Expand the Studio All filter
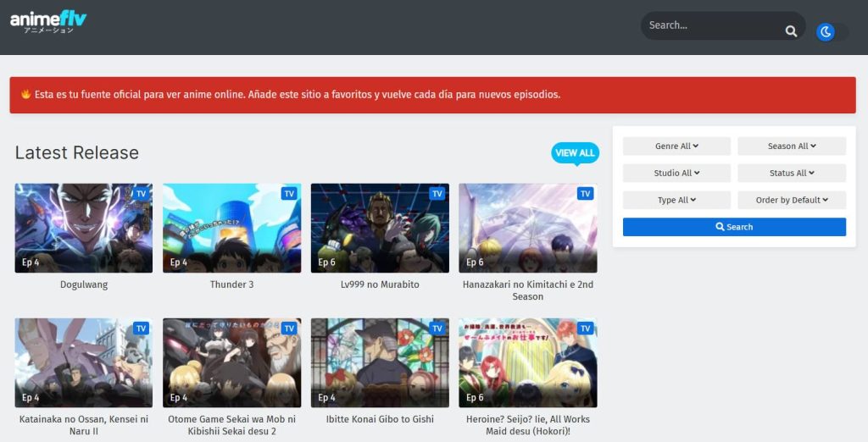This screenshot has height=442, width=868. (676, 173)
